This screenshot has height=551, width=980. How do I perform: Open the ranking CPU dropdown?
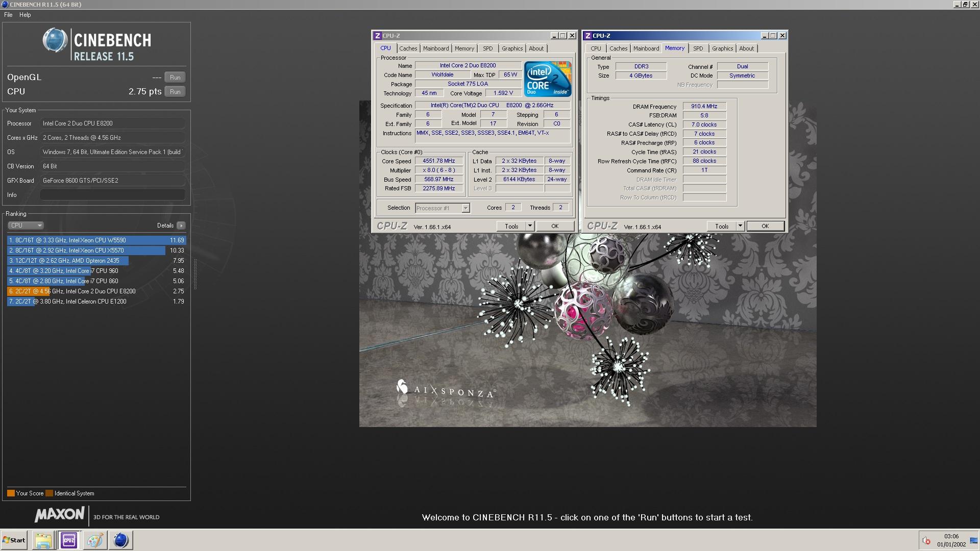[x=26, y=226]
